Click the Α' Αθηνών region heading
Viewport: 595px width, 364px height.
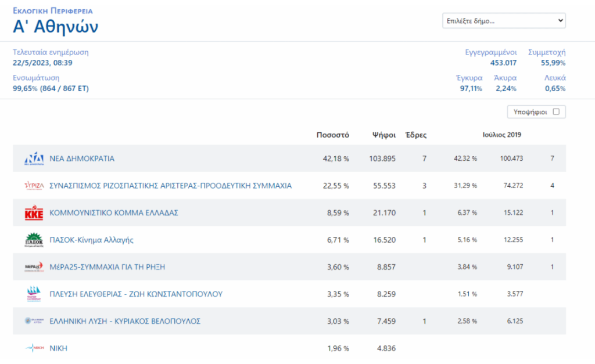click(56, 27)
